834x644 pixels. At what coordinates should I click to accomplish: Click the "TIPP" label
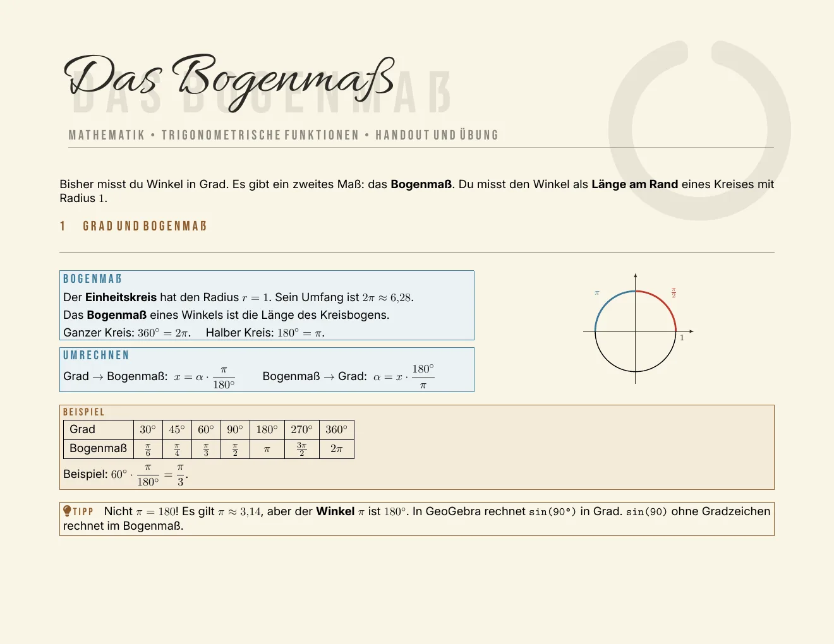tap(83, 511)
